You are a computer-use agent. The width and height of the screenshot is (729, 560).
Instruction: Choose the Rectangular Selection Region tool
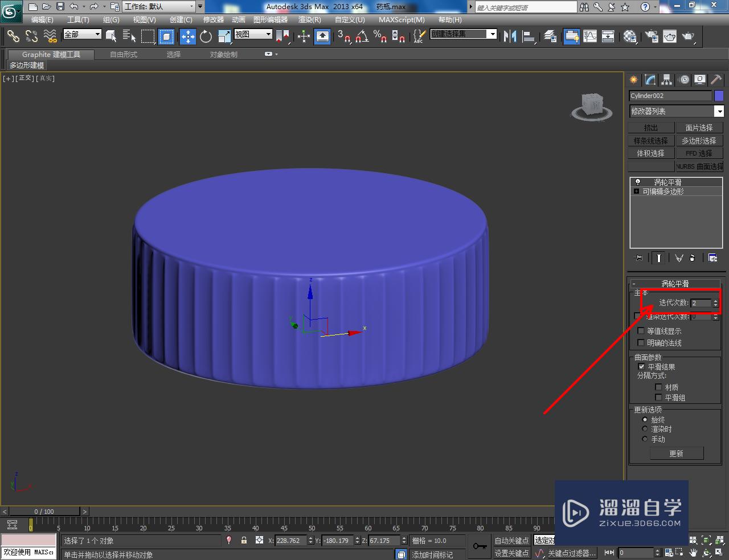(x=148, y=36)
